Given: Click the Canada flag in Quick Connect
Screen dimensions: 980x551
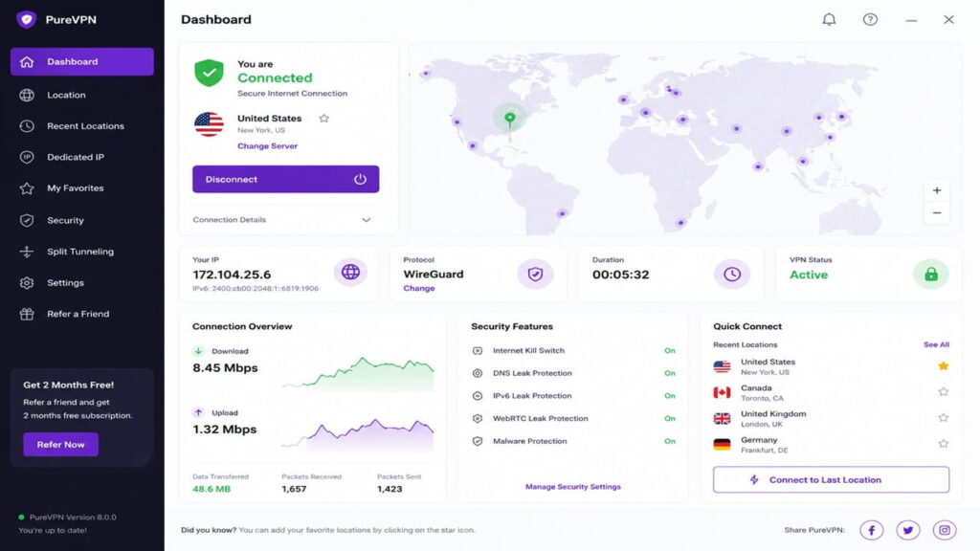Looking at the screenshot, I should point(722,392).
